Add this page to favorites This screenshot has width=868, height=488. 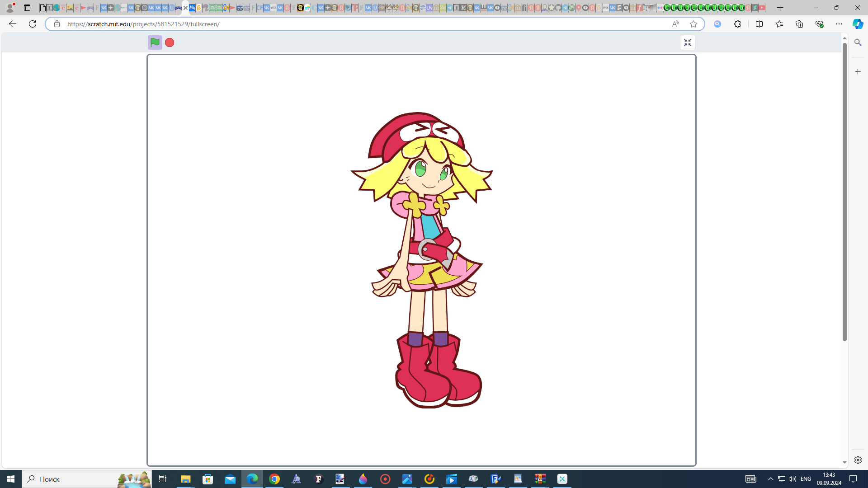coord(693,24)
